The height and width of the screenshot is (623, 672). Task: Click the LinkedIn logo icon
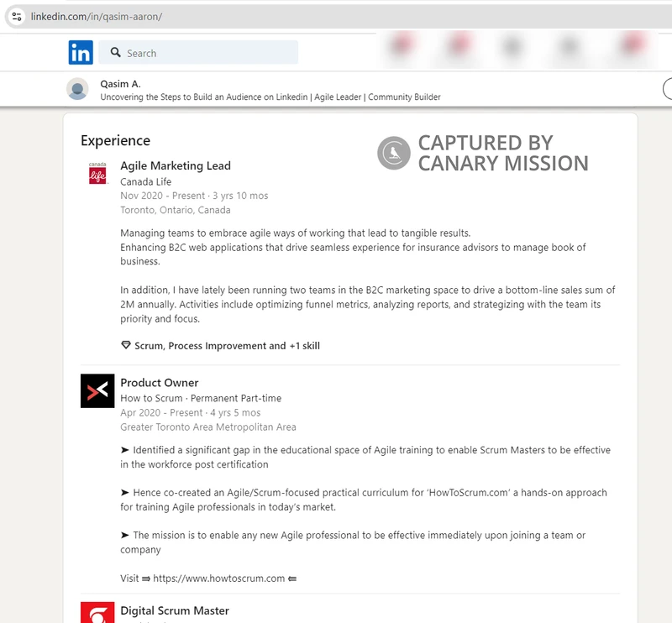point(81,52)
